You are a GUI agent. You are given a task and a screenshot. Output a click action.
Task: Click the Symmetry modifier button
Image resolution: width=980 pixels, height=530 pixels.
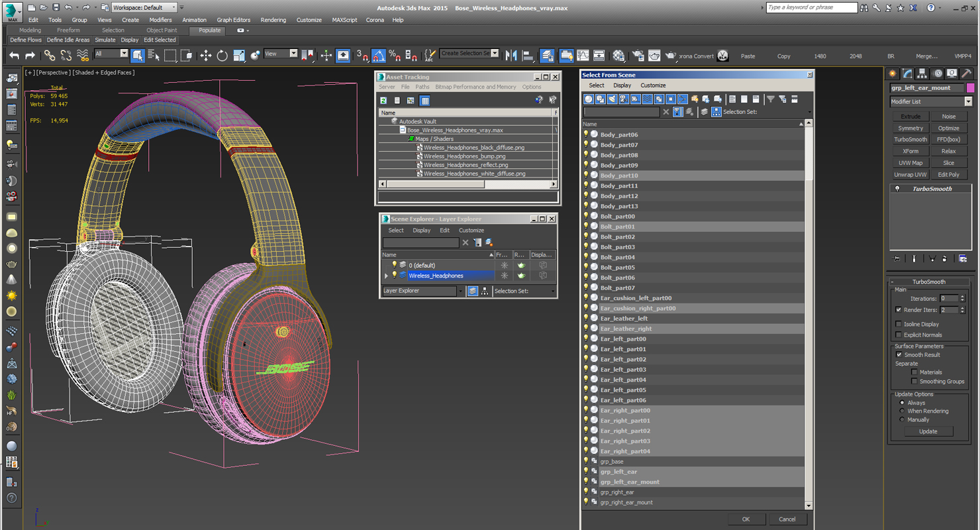910,129
